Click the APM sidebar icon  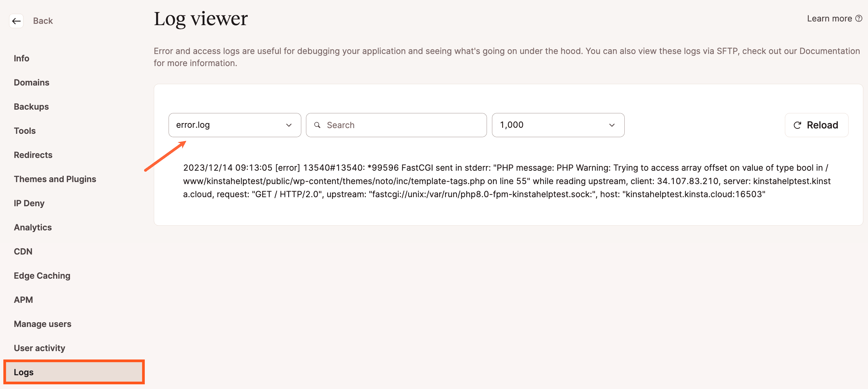23,299
